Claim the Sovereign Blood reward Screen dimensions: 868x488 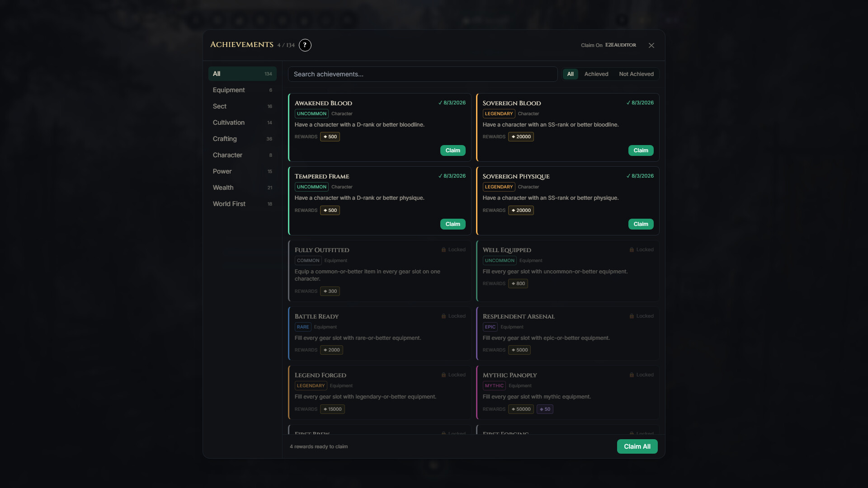coord(641,150)
